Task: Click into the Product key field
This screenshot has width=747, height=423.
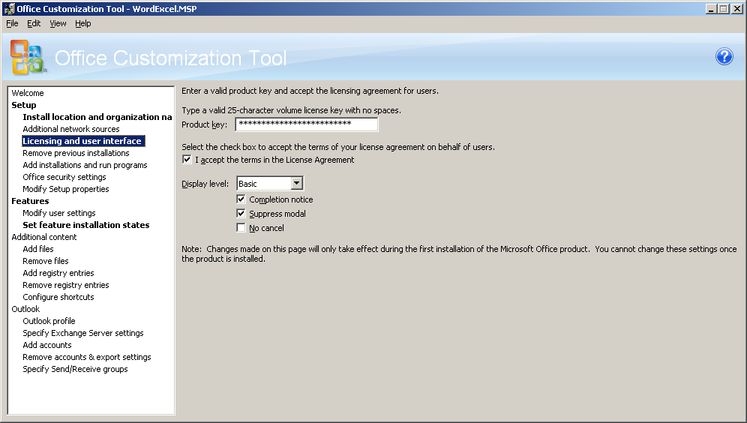Action: point(307,124)
